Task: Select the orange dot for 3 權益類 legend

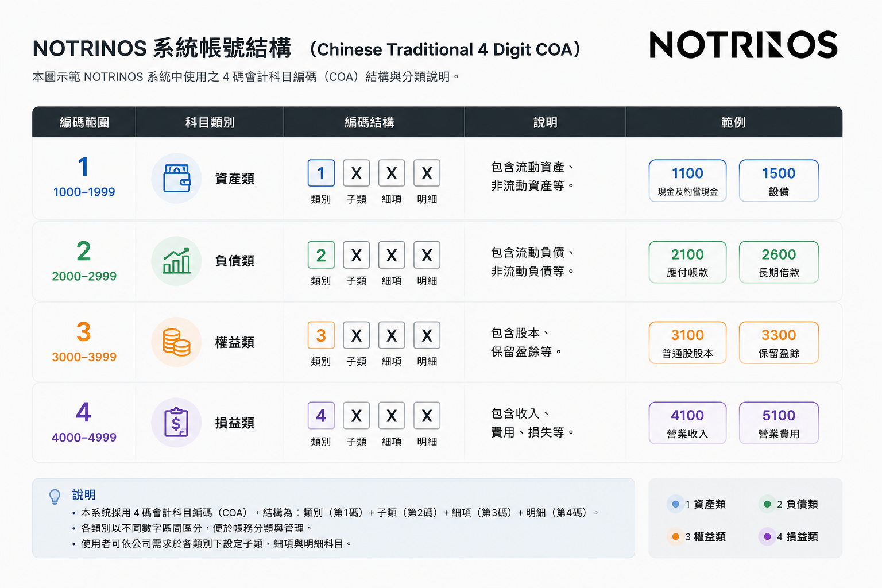Action: click(x=675, y=537)
